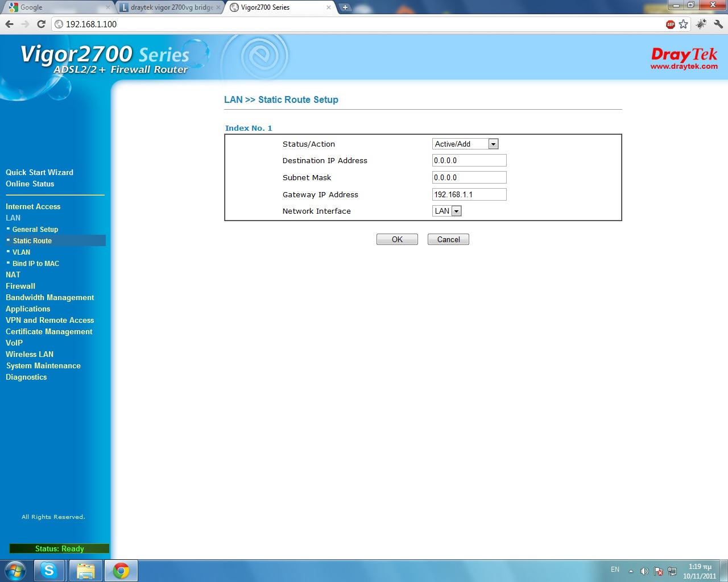Click the "Status/Action" label
The height and width of the screenshot is (582, 728).
309,144
